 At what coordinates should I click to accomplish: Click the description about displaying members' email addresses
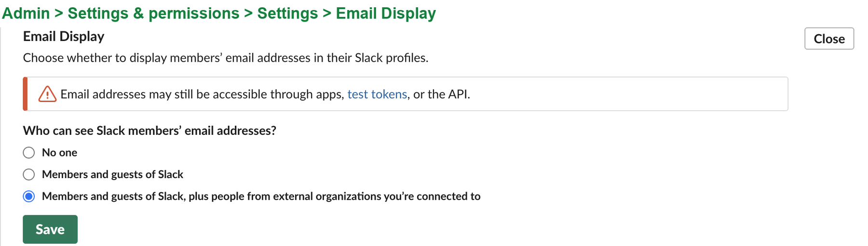tap(226, 58)
